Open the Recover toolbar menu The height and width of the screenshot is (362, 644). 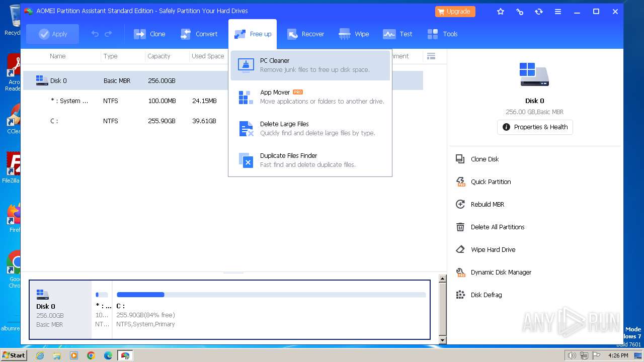click(x=305, y=34)
